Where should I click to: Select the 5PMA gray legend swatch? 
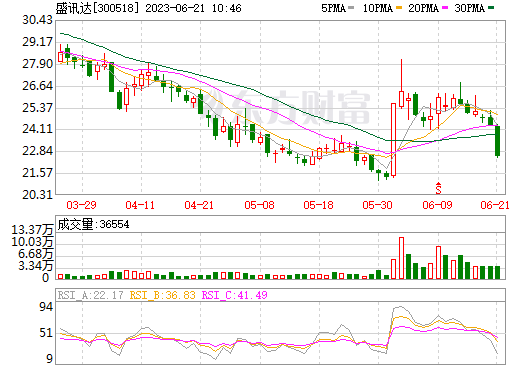(x=351, y=8)
